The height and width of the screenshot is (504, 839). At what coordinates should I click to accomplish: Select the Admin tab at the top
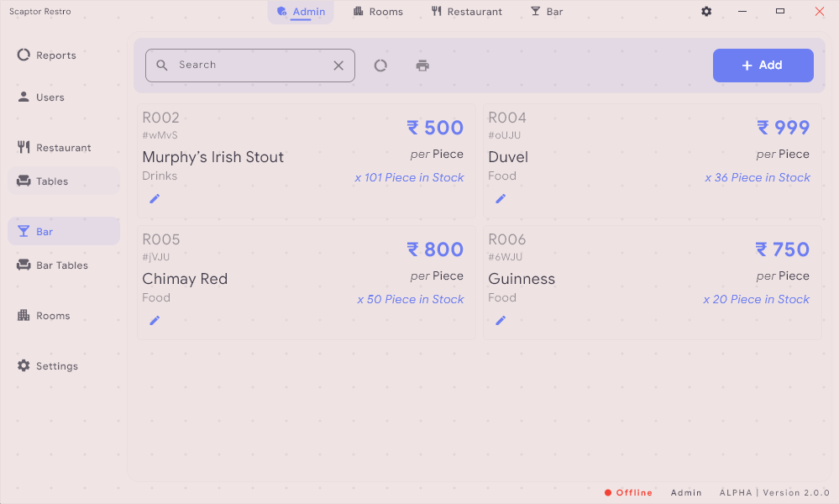301,12
